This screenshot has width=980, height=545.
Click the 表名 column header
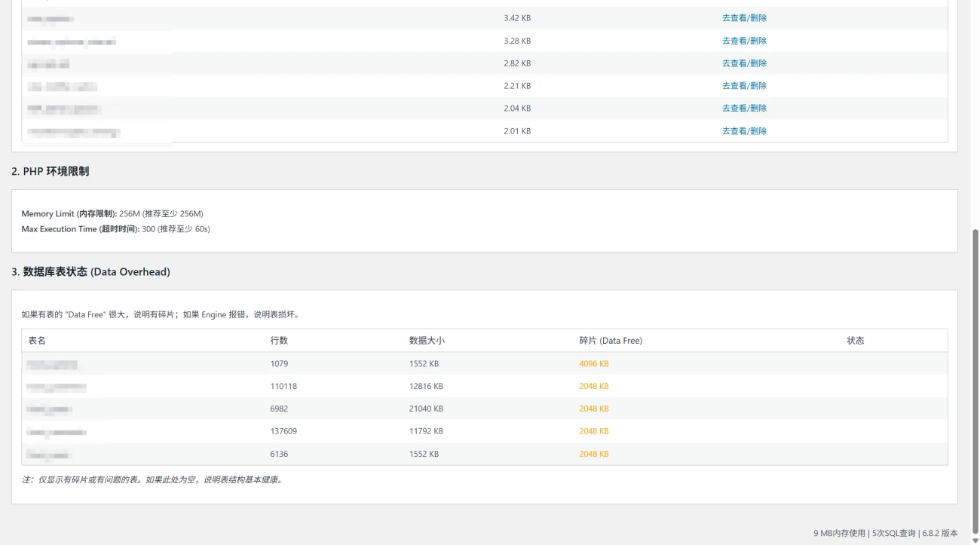[37, 341]
